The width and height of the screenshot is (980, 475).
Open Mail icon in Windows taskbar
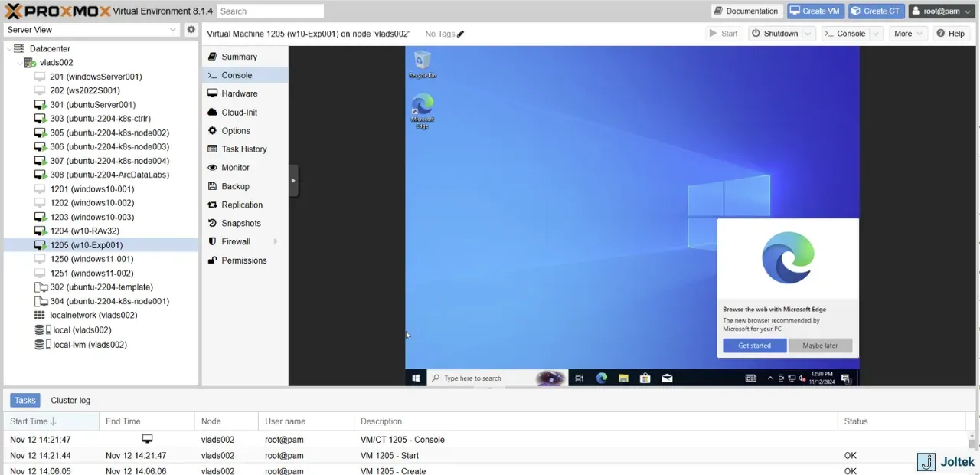click(x=667, y=378)
